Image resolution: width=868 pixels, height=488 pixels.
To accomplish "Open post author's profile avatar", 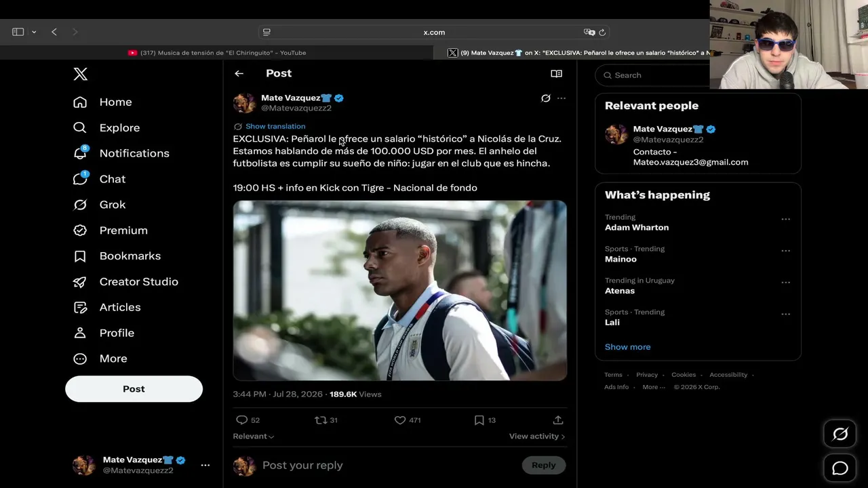I will coord(244,103).
